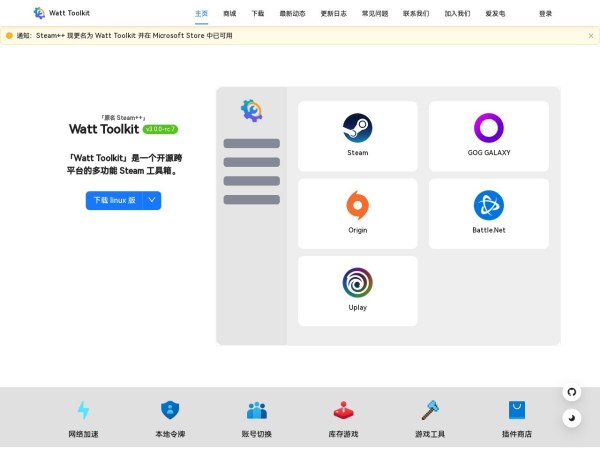Go to 常见问题 in navigation

pyautogui.click(x=375, y=14)
